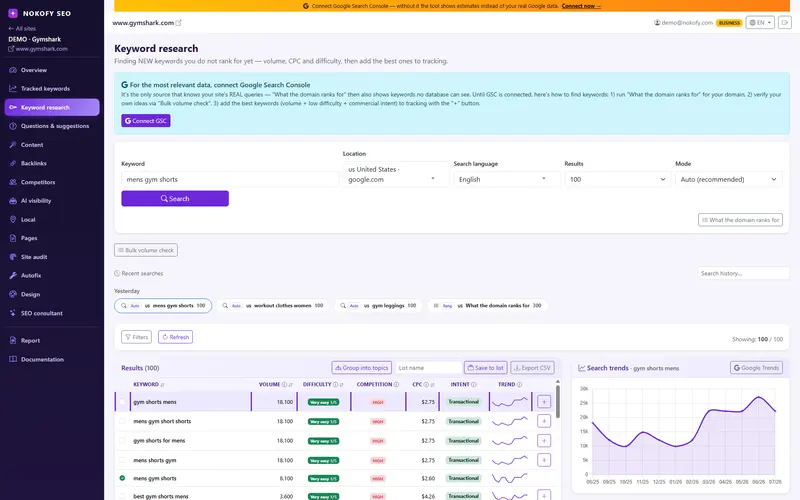The width and height of the screenshot is (800, 500).
Task: Click the COMPETITION info icon
Action: (396, 385)
